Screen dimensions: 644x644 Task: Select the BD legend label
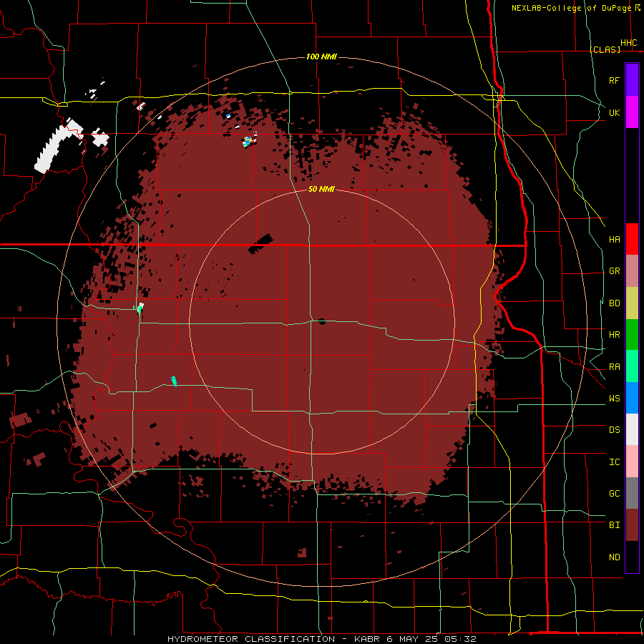coord(614,303)
